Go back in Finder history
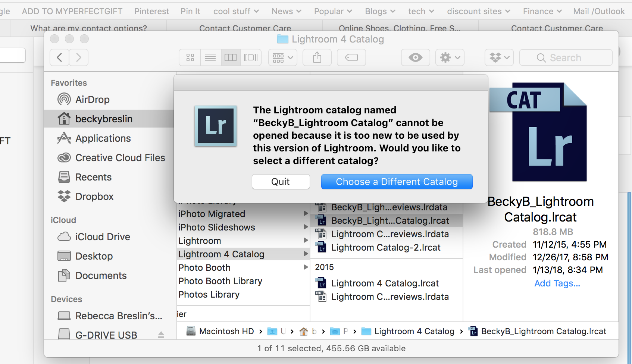Screen dimensions: 632x364 59,57
